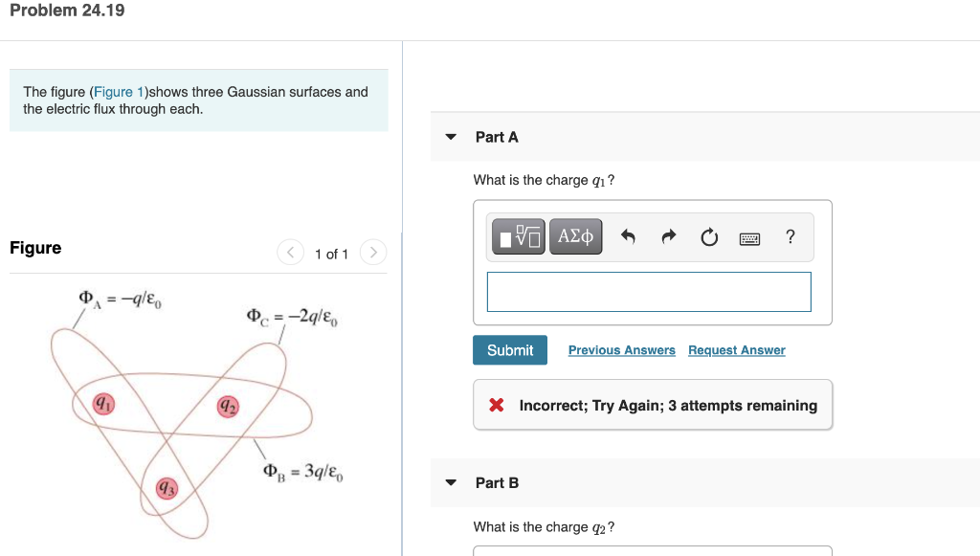Click the q1 answer input field
This screenshot has height=556, width=980.
[x=649, y=292]
